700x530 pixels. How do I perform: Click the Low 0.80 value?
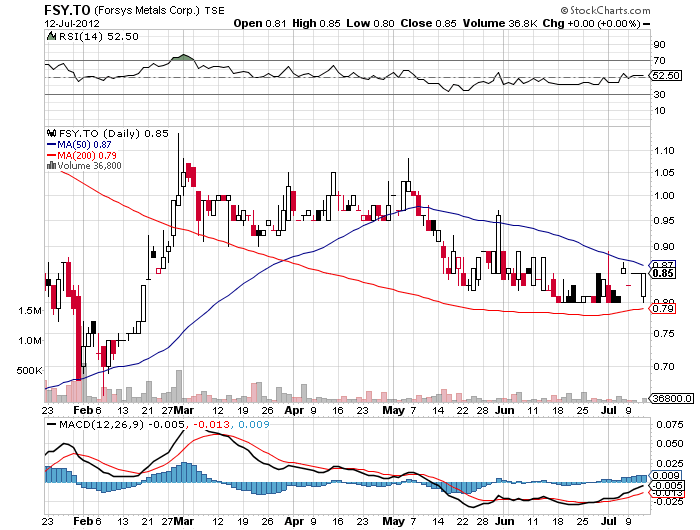370,24
